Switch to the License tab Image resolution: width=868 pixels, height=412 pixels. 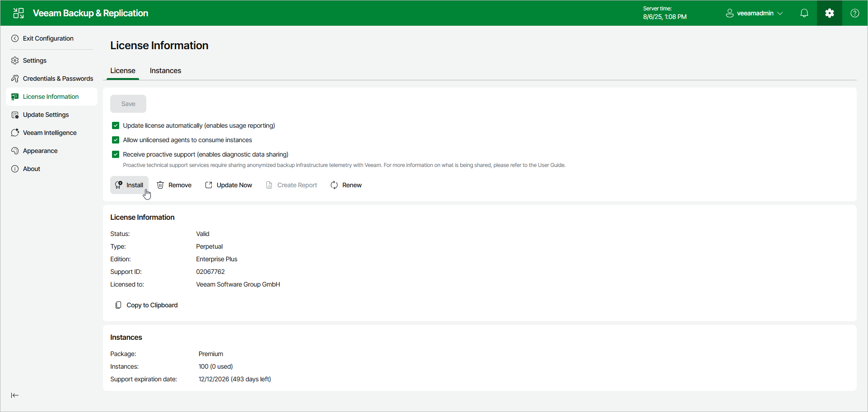coord(123,71)
